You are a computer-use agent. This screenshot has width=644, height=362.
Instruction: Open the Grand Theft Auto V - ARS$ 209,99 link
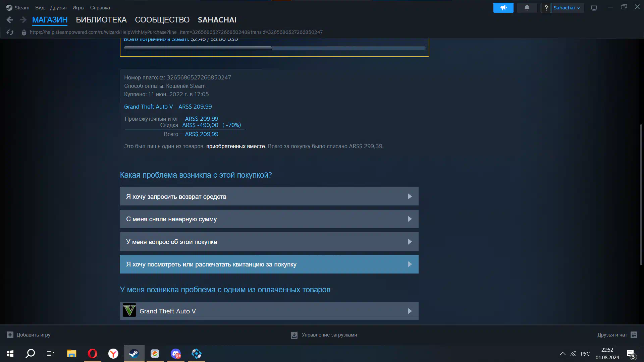point(168,107)
